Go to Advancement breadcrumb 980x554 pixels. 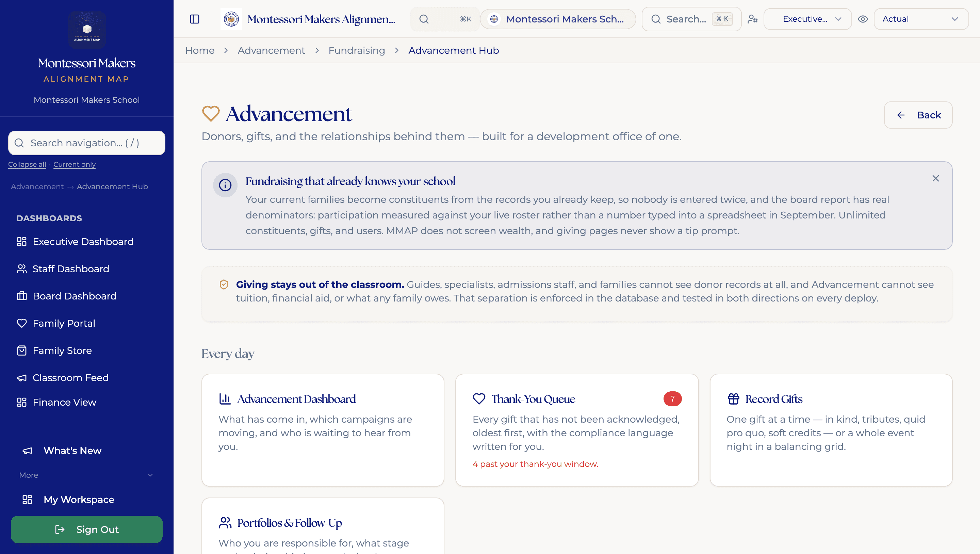coord(271,50)
